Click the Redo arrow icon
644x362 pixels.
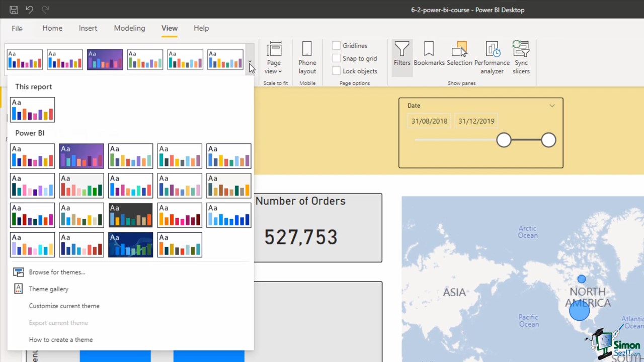(45, 10)
